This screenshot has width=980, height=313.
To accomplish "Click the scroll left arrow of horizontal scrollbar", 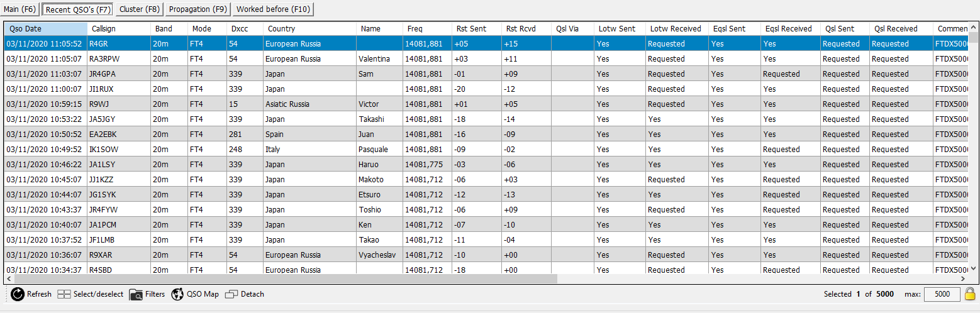I will point(9,278).
